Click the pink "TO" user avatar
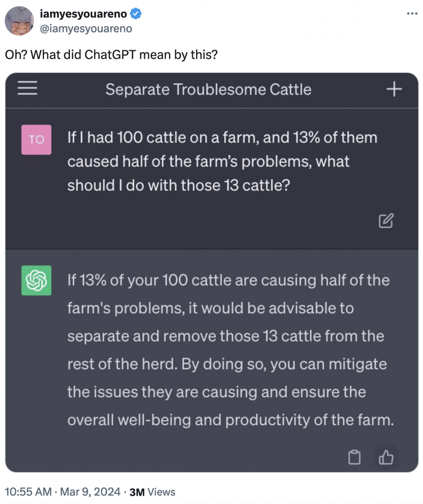Image resolution: width=423 pixels, height=504 pixels. (36, 140)
